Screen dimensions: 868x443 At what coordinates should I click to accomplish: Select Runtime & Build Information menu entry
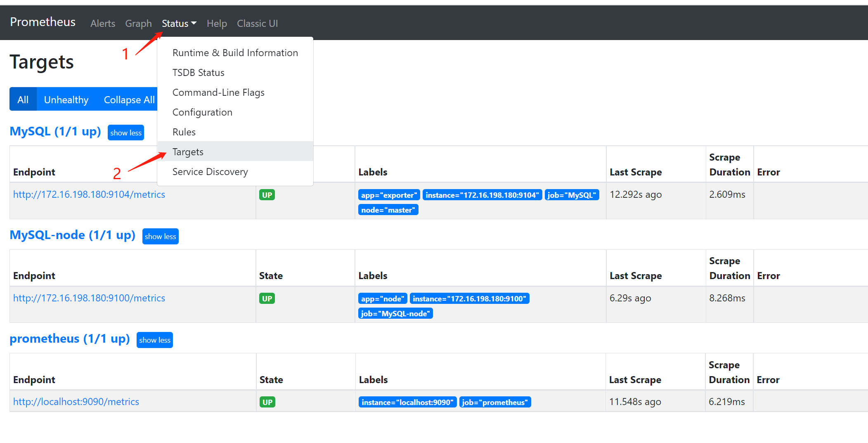click(x=235, y=53)
